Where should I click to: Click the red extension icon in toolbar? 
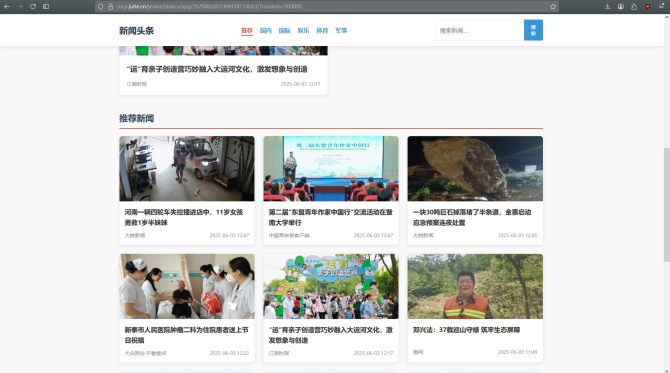pos(648,6)
